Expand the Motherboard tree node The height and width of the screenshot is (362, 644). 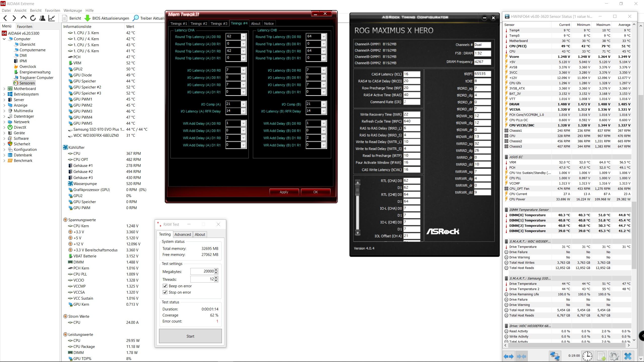point(4,89)
